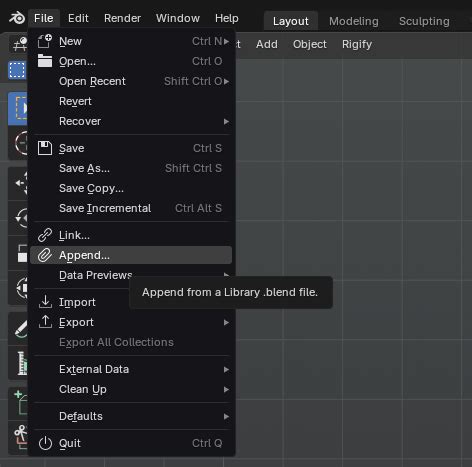The width and height of the screenshot is (472, 467).
Task: Choose Save Copy... menu entry
Action: tap(131, 188)
